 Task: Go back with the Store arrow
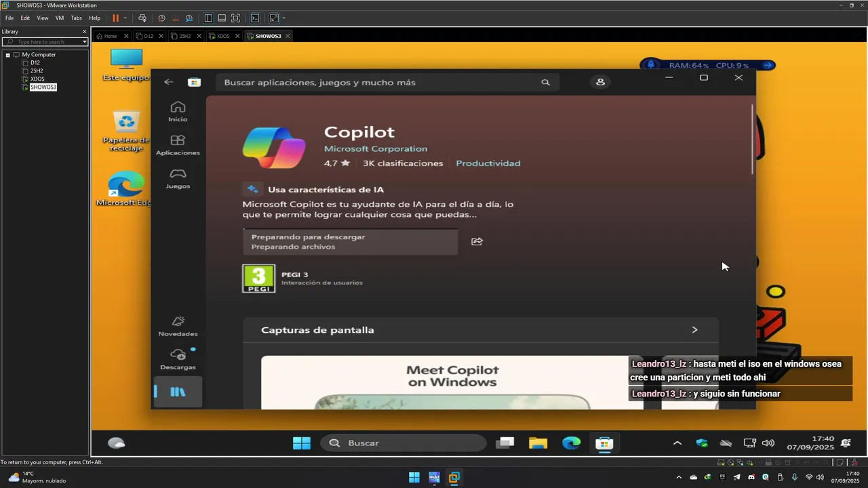(169, 82)
